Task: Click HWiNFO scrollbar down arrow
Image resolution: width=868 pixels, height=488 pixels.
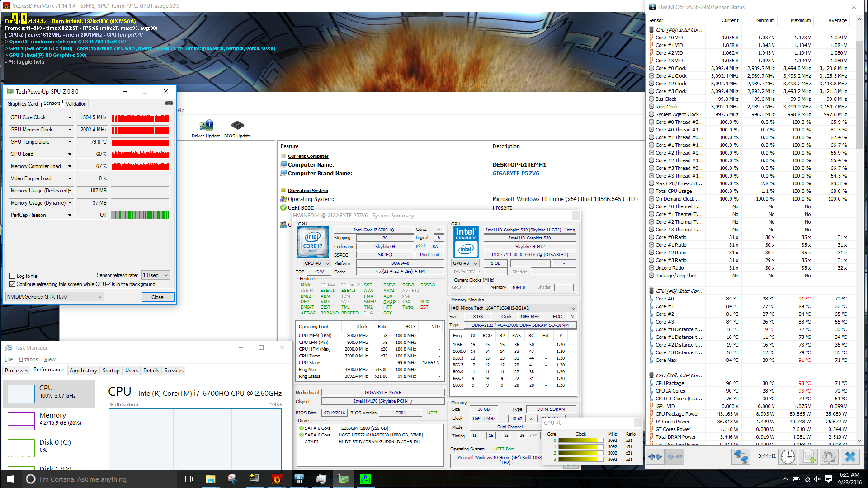Action: [x=859, y=441]
